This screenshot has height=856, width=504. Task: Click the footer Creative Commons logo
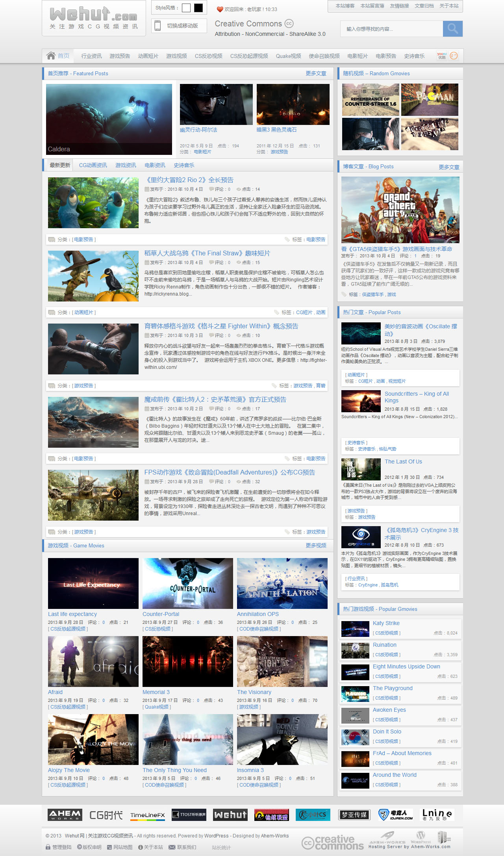(333, 843)
